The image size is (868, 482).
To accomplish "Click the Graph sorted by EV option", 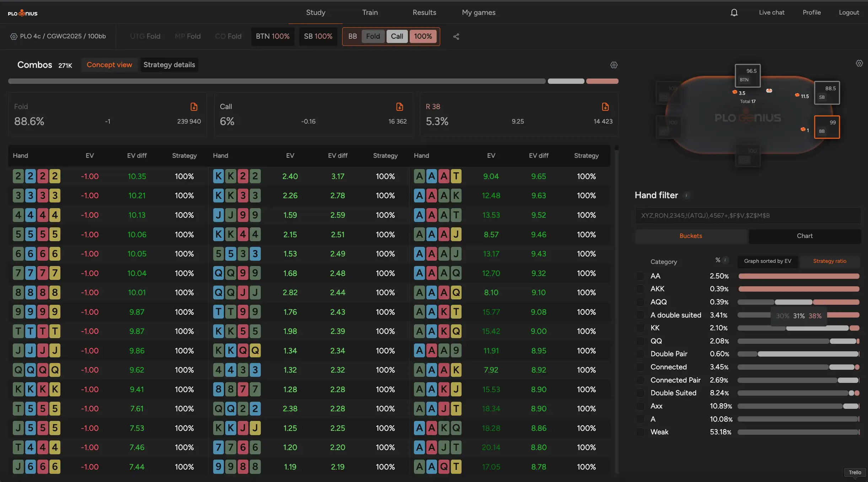I will click(767, 261).
